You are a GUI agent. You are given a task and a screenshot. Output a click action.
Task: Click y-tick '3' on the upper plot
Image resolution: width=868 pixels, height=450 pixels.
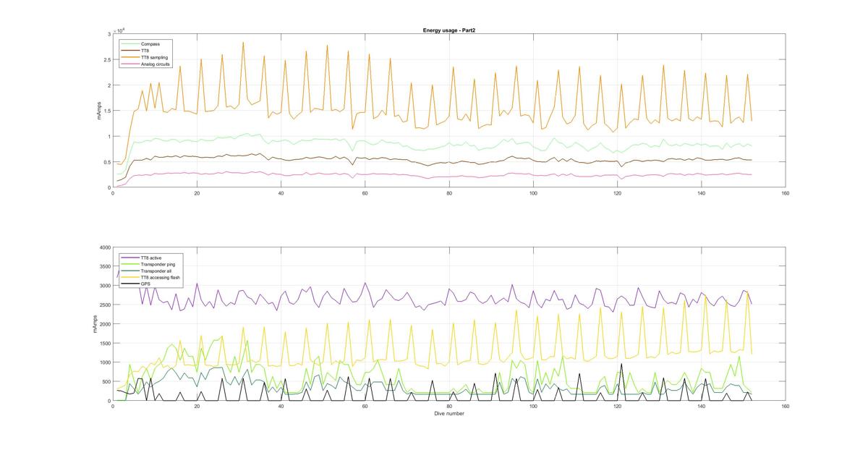pos(109,34)
